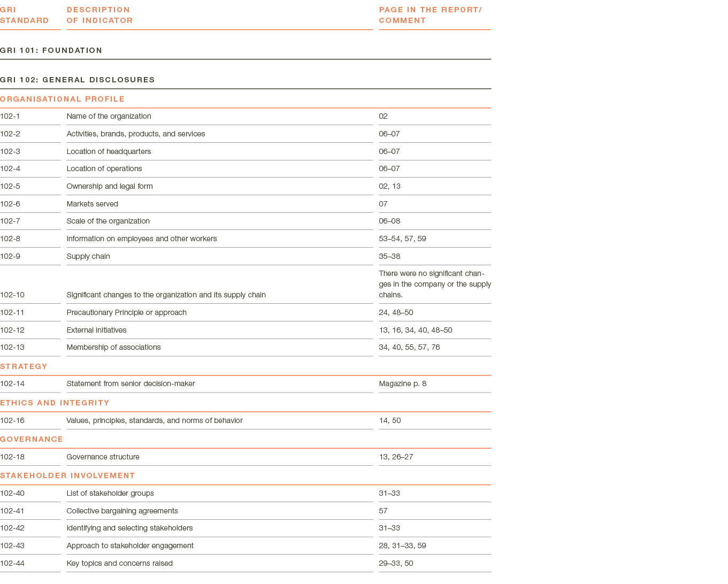Screen dimensions: 728x584
Task: Click the 'STRATEGY' section heading
Action: coord(24,366)
